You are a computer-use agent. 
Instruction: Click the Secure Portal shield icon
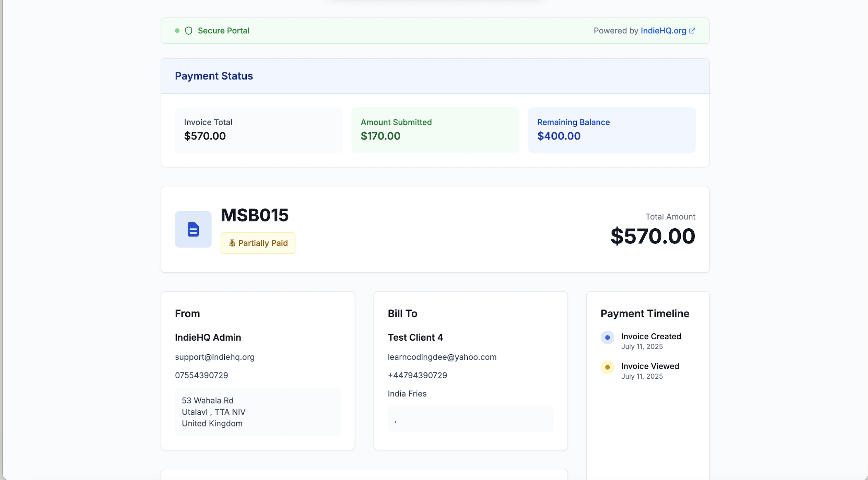189,31
